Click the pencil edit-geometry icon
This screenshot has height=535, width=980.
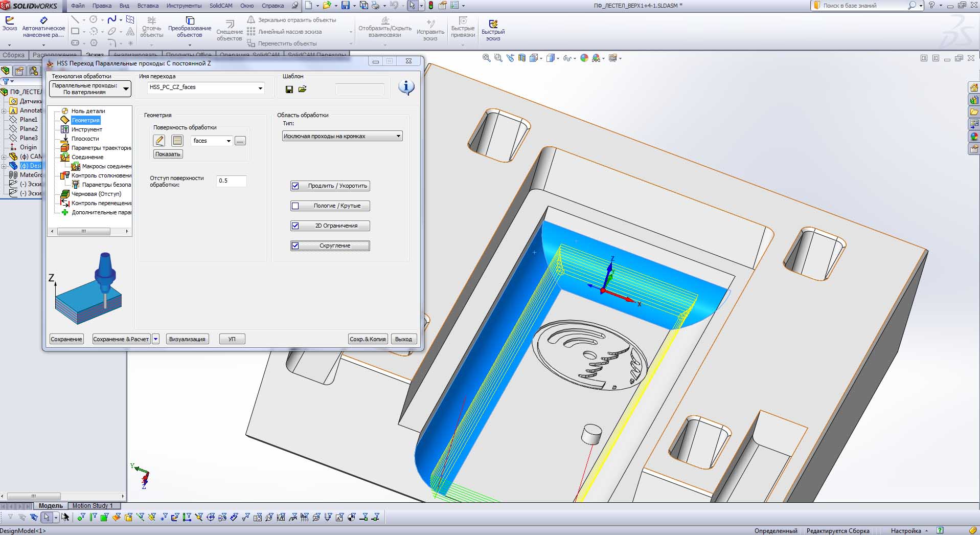click(159, 140)
